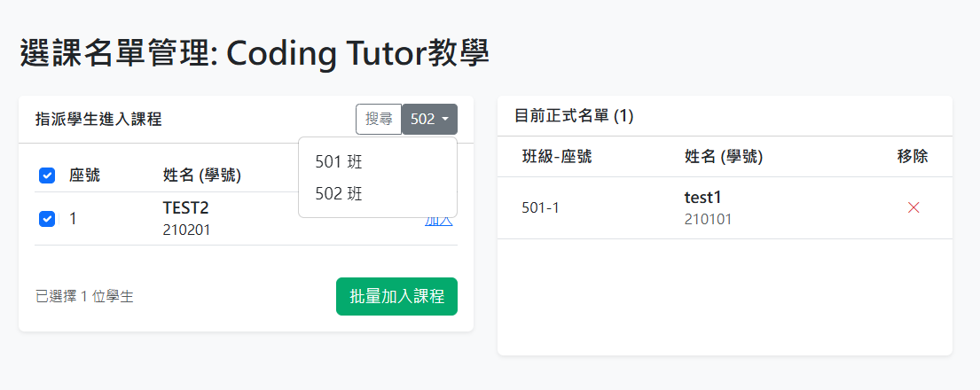The height and width of the screenshot is (390, 980).
Task: Open the 502 class dropdown
Action: [x=430, y=119]
